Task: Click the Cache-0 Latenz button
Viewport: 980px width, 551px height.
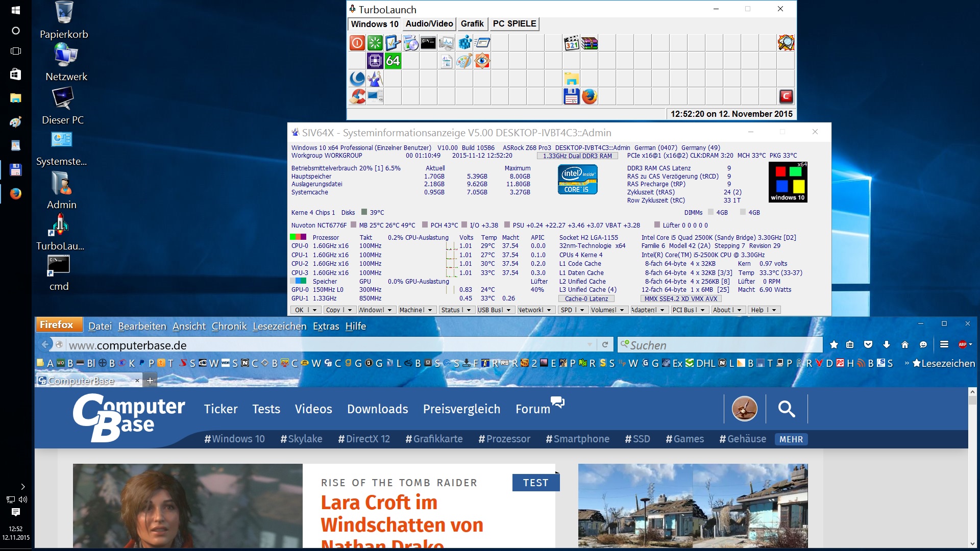Action: pyautogui.click(x=586, y=299)
